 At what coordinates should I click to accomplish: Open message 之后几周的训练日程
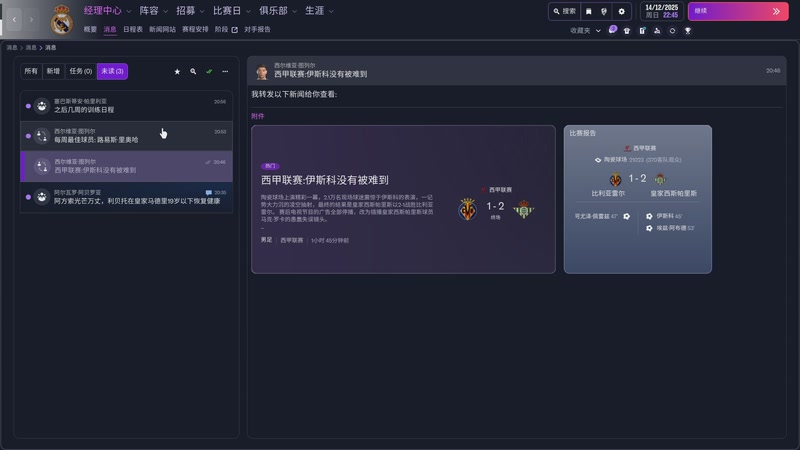point(127,106)
